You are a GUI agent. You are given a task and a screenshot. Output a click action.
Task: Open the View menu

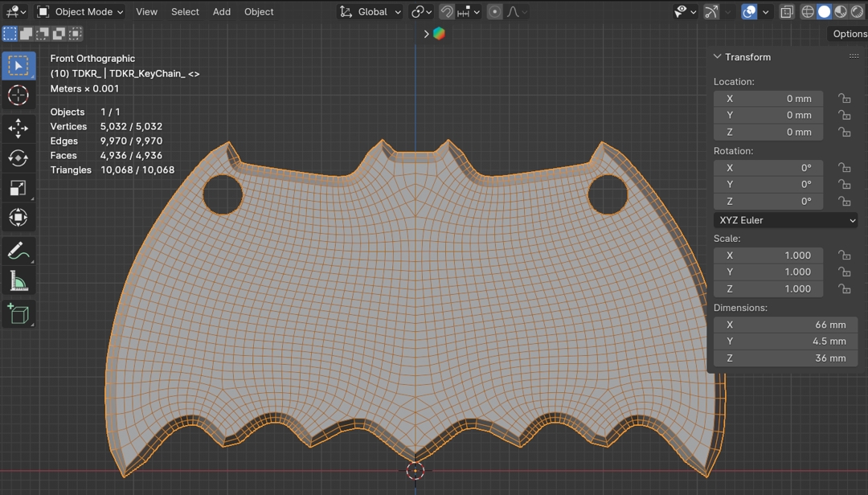click(x=146, y=12)
